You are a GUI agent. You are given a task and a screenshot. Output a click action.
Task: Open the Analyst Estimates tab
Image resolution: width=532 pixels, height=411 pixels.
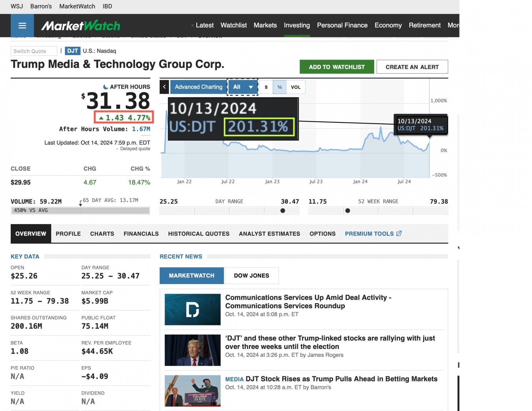270,234
